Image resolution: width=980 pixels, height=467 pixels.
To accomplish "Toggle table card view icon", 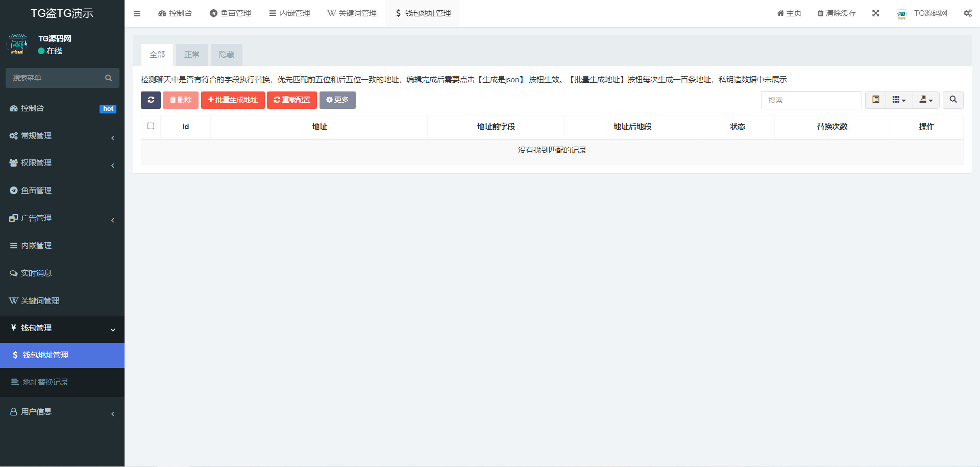I will (875, 100).
